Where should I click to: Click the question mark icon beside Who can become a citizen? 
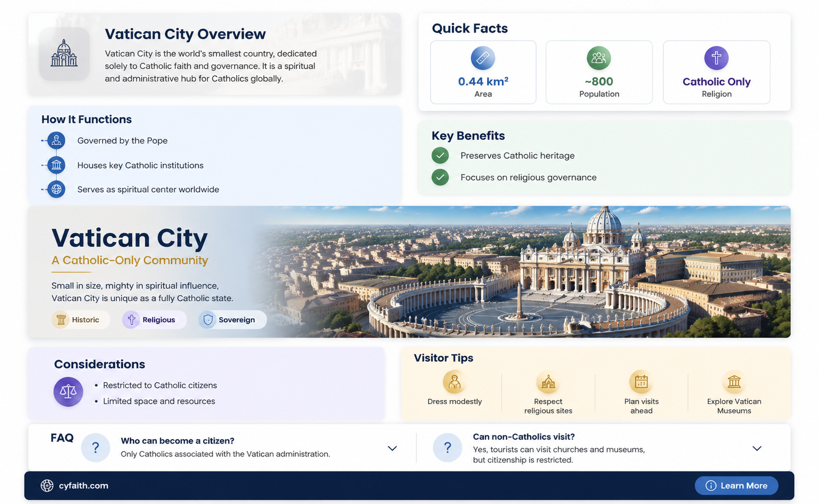coord(96,448)
